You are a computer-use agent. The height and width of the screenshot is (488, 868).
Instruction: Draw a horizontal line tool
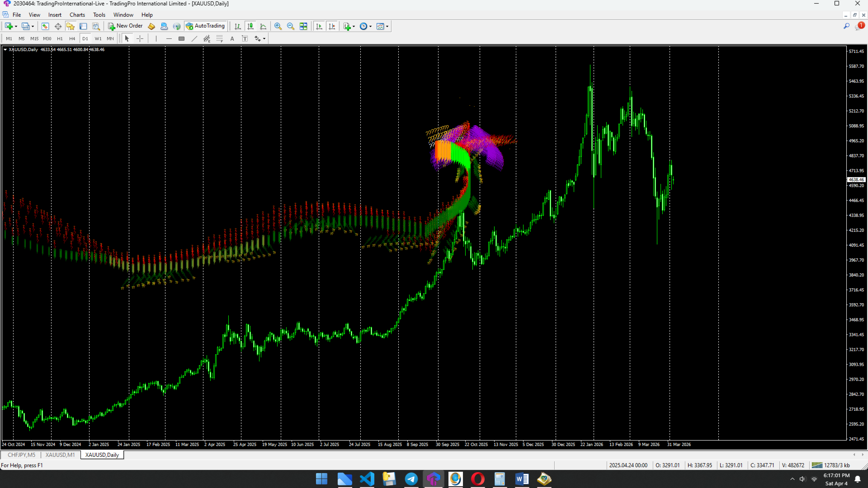169,39
